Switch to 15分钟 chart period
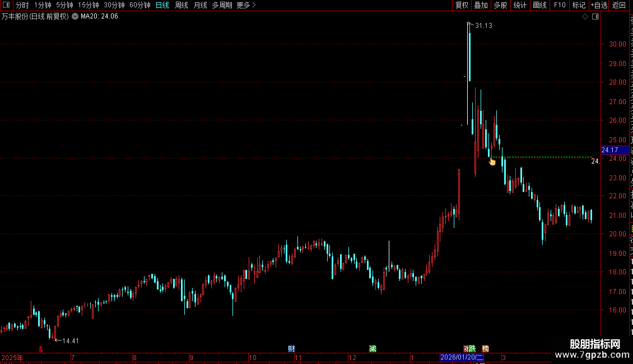Screen dimensions: 633x364 click(x=89, y=5)
